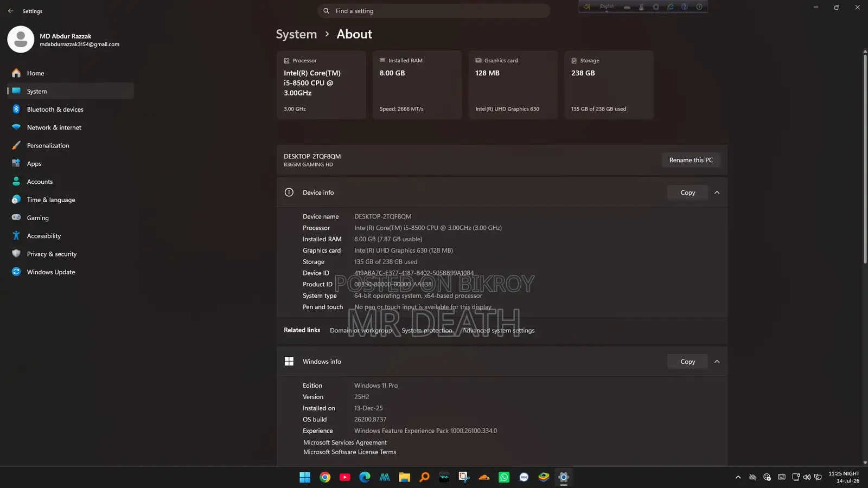
Task: Open the Avro English language dropdown
Action: (607, 8)
